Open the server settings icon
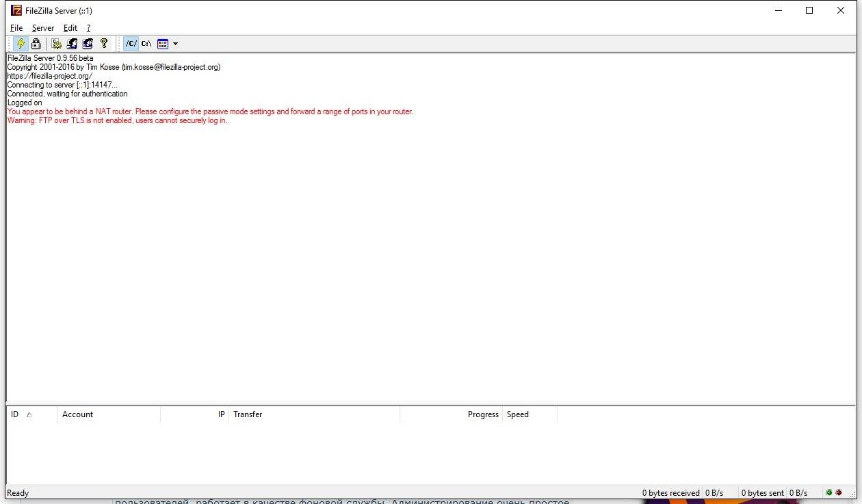The width and height of the screenshot is (862, 504). point(57,44)
